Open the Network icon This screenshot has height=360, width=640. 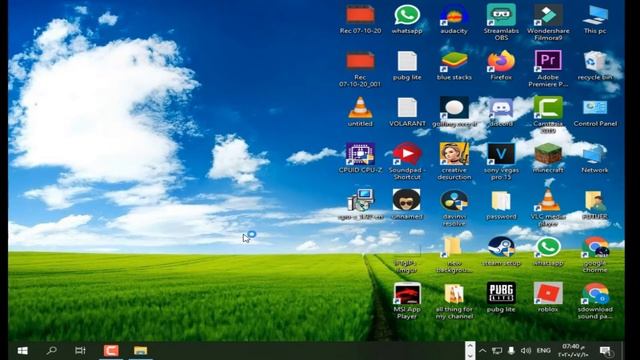[x=594, y=159]
